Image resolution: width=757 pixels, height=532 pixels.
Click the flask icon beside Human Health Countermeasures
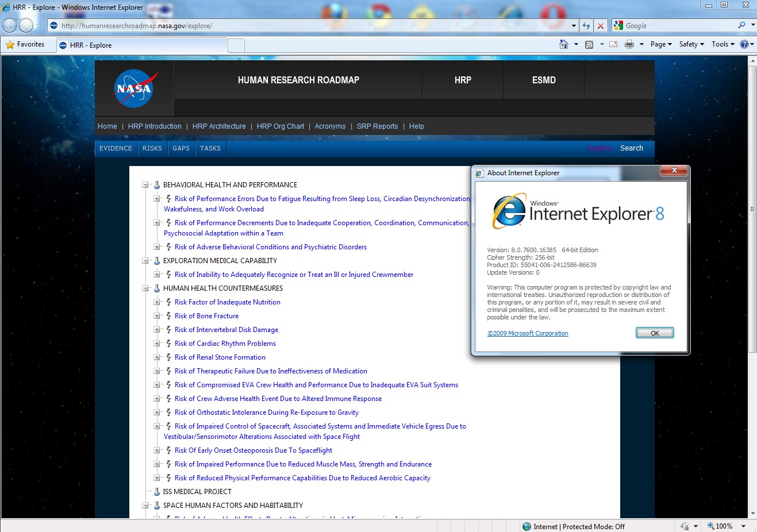point(157,288)
